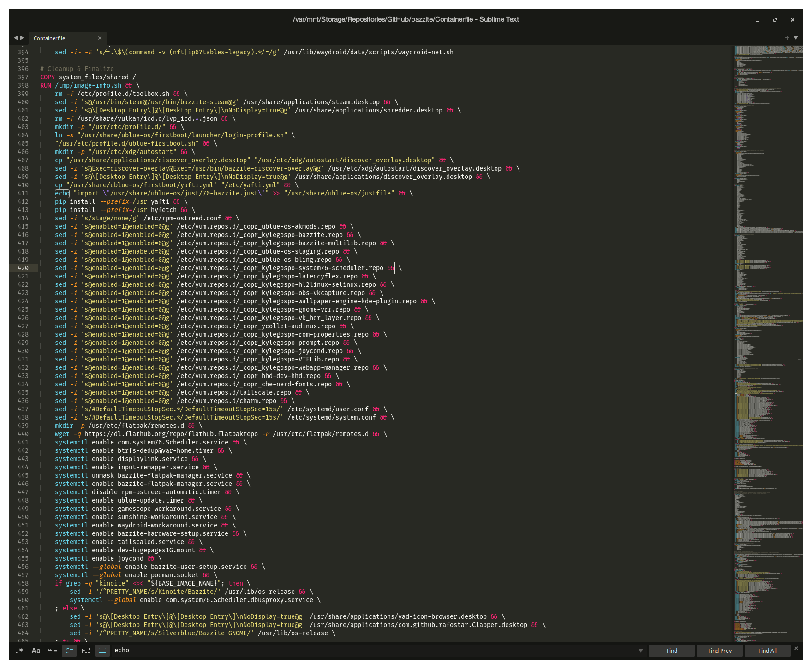This screenshot has height=669, width=812.
Task: Toggle the in-selection search icon
Action: (x=85, y=651)
